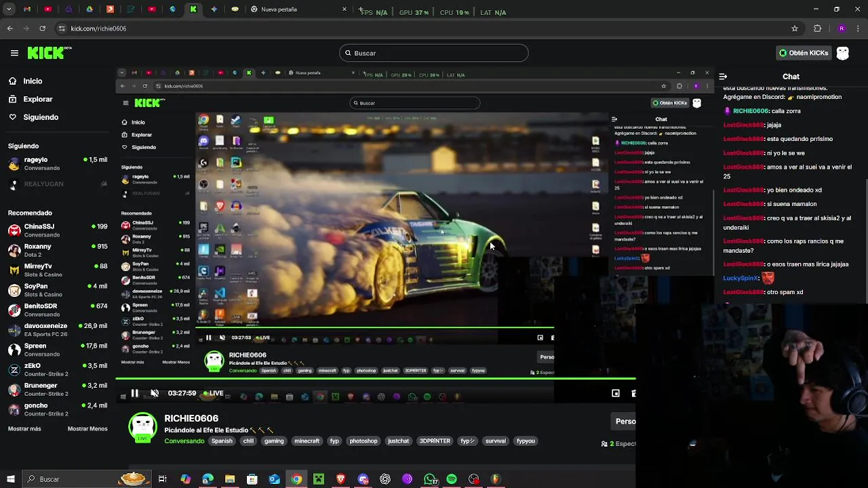
Task: Select the chill tag
Action: pos(248,441)
